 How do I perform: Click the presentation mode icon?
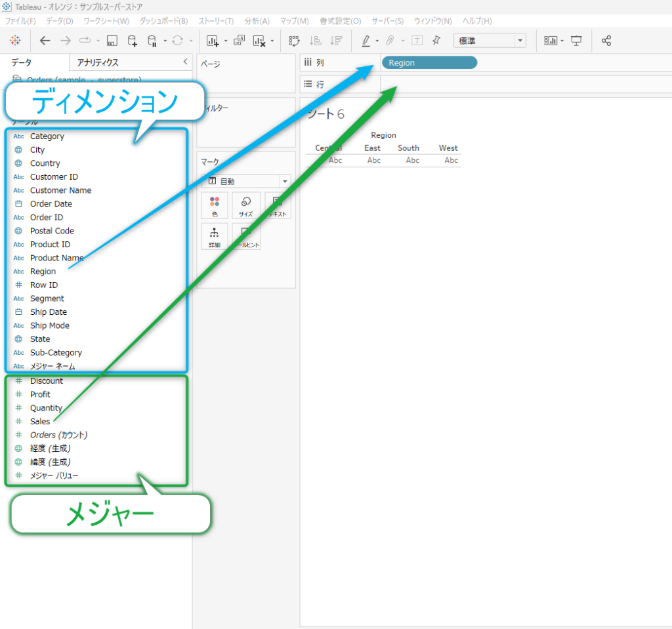pyautogui.click(x=576, y=41)
